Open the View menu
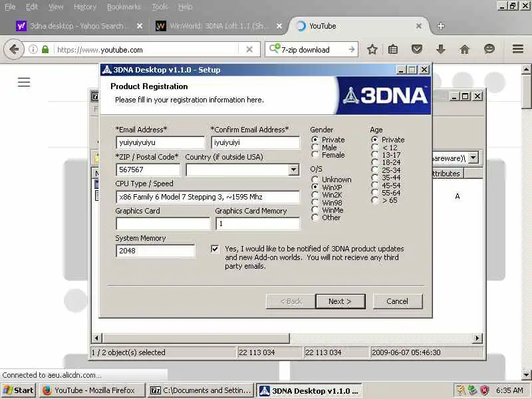The width and height of the screenshot is (532, 399). tap(56, 7)
